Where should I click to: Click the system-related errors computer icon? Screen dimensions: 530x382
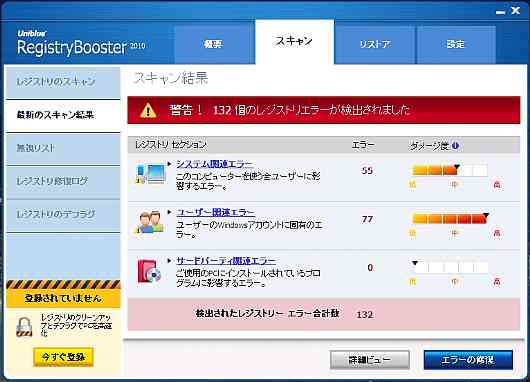pos(151,174)
